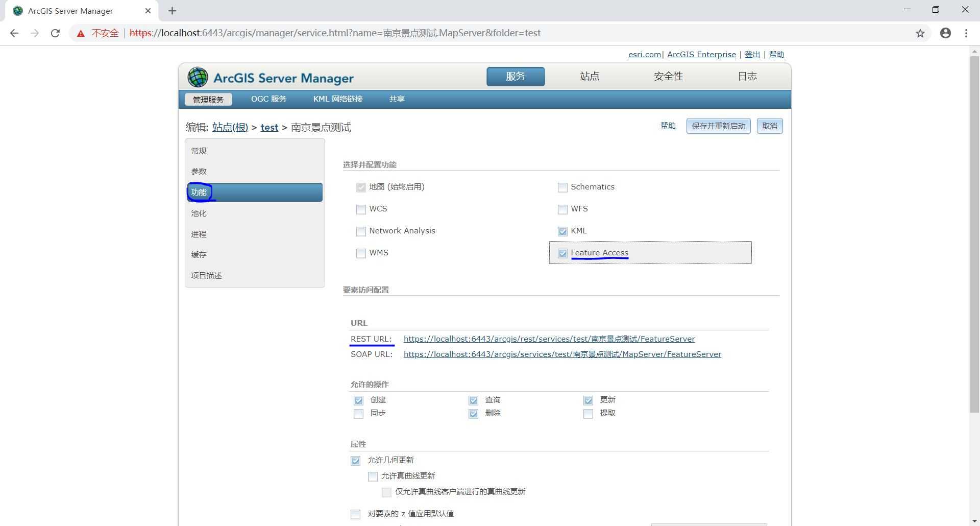Image resolution: width=980 pixels, height=526 pixels.
Task: Click the scrollbar down arrow
Action: (974, 521)
